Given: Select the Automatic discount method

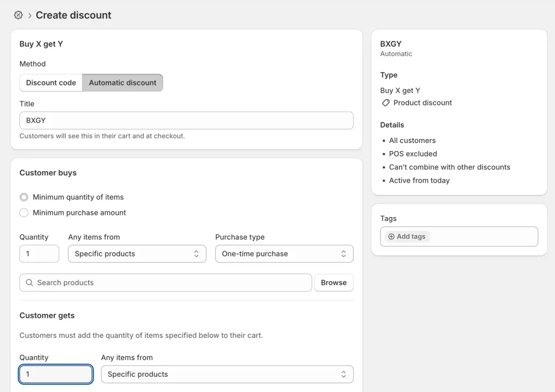Looking at the screenshot, I should point(122,82).
